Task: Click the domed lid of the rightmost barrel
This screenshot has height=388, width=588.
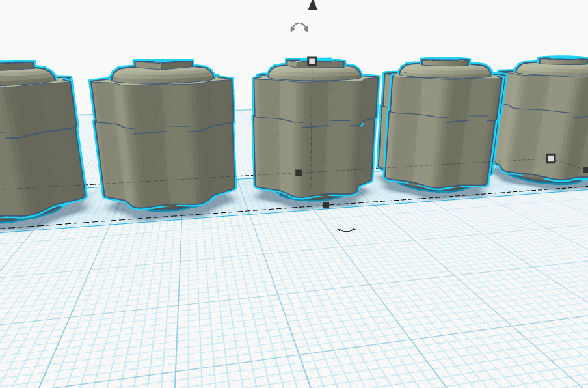Action: (x=553, y=68)
